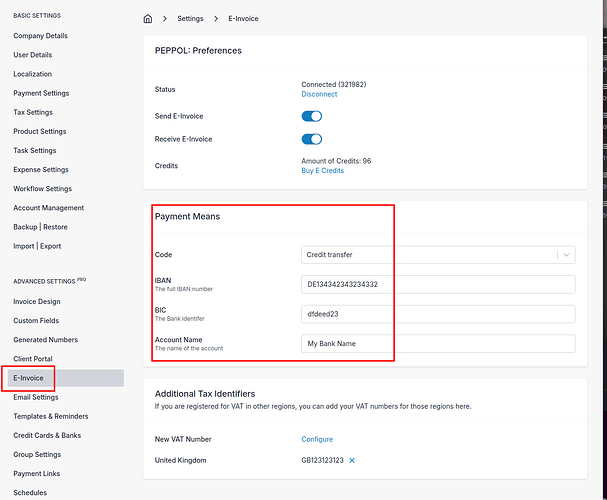607x500 pixels.
Task: Open Localization settings
Action: point(33,74)
